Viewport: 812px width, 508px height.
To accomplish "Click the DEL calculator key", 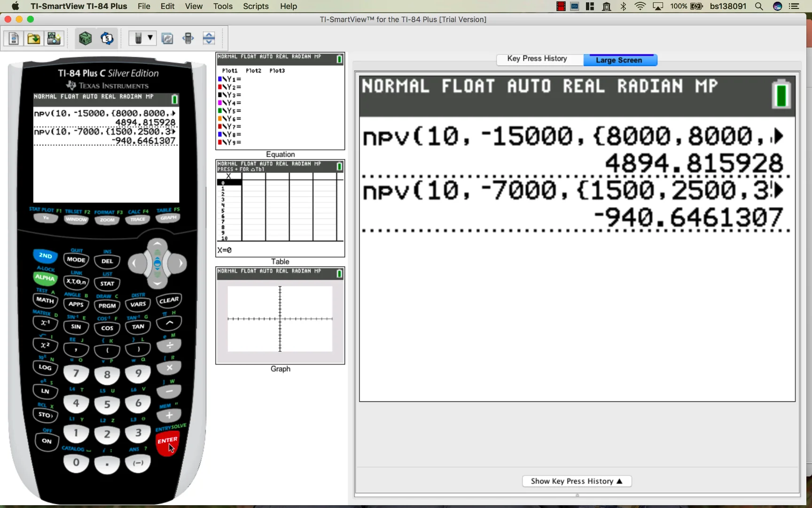I will (x=107, y=261).
